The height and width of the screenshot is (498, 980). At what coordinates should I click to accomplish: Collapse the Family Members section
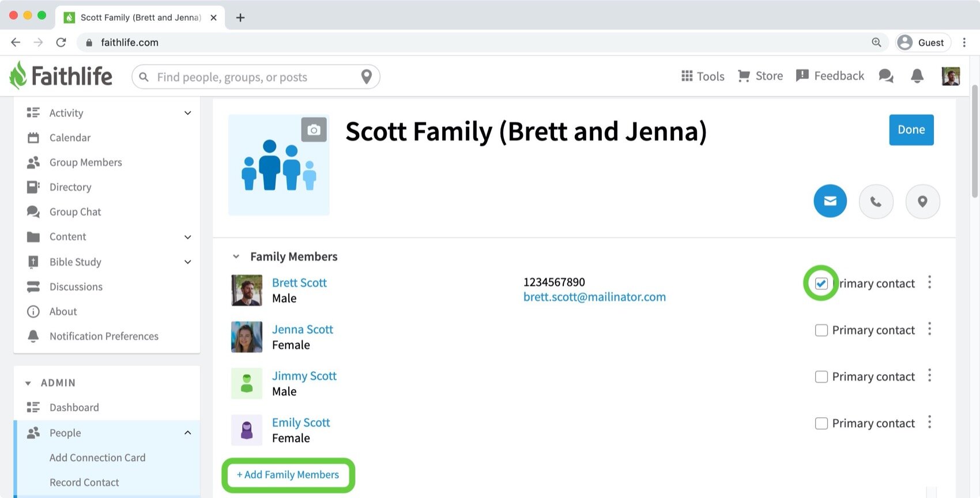pyautogui.click(x=236, y=256)
